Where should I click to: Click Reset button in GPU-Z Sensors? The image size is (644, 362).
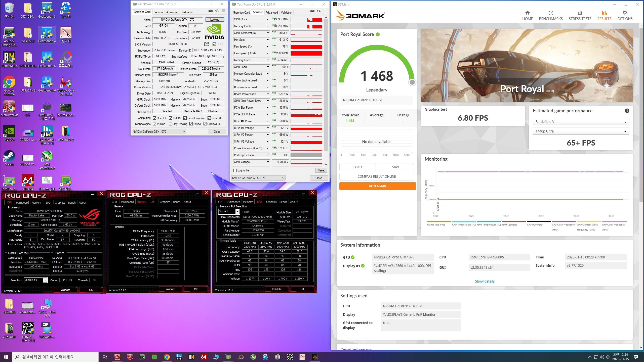321,170
